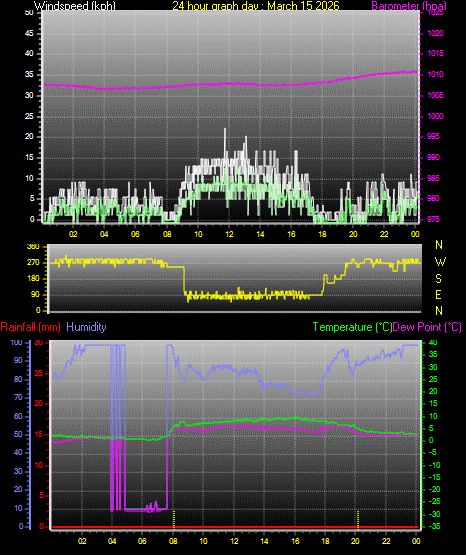Image resolution: width=466 pixels, height=555 pixels.
Task: Click "985" on the barometer axis
Action: click(433, 178)
